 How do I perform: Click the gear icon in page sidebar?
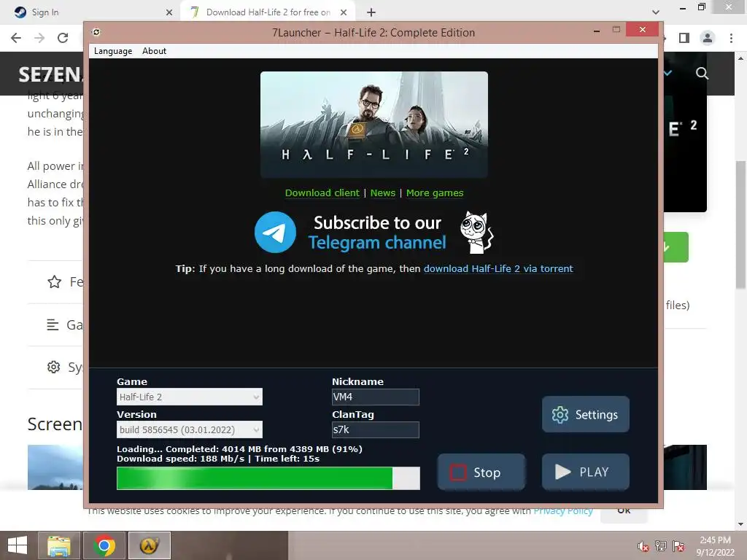pyautogui.click(x=54, y=367)
